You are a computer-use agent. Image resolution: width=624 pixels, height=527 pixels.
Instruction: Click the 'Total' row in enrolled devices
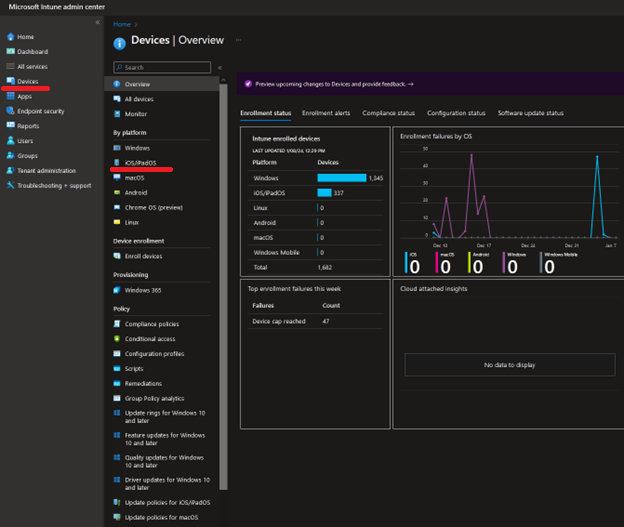315,267
